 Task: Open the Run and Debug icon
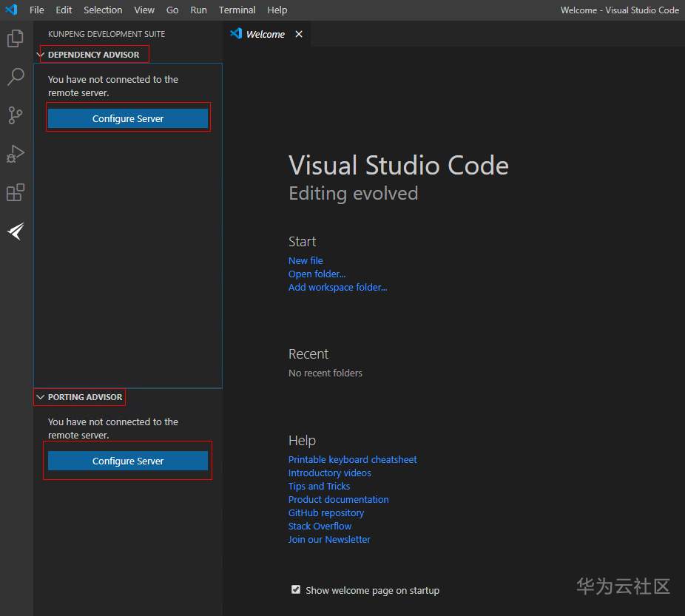16,154
